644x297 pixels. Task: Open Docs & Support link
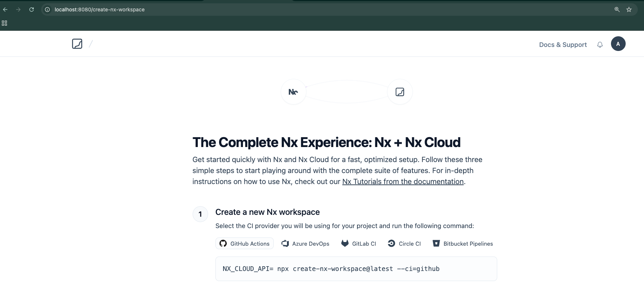(563, 45)
